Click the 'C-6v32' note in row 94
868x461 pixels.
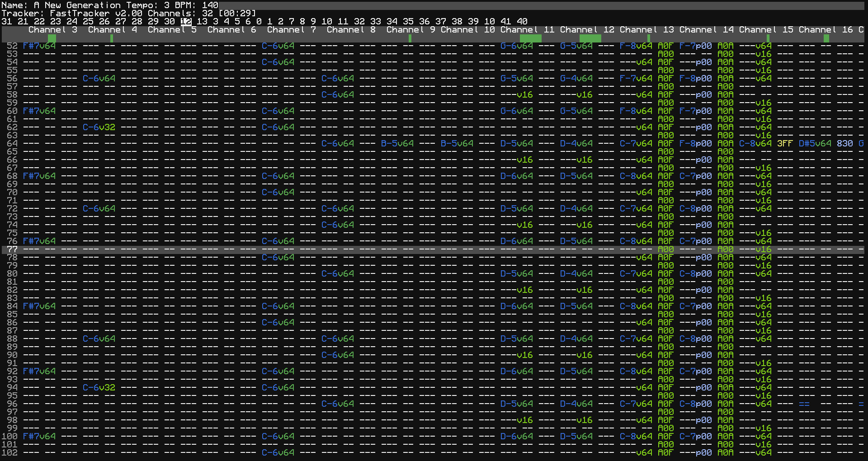[x=99, y=387]
